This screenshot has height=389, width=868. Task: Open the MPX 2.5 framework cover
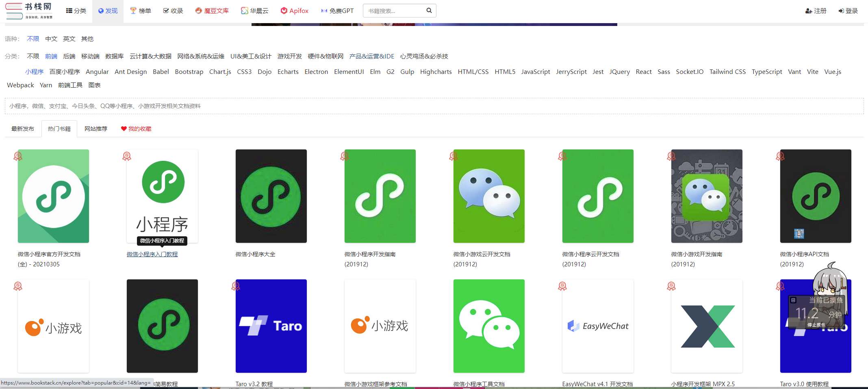pos(707,326)
